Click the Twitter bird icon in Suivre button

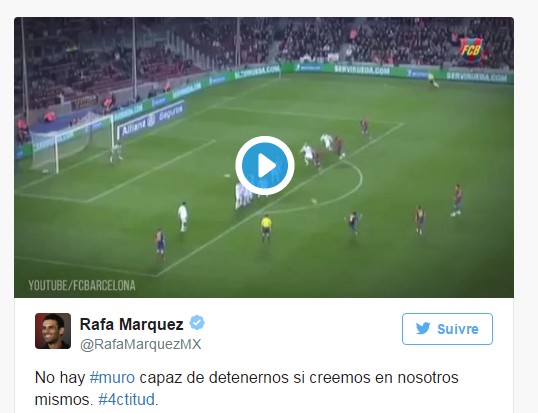click(x=423, y=329)
